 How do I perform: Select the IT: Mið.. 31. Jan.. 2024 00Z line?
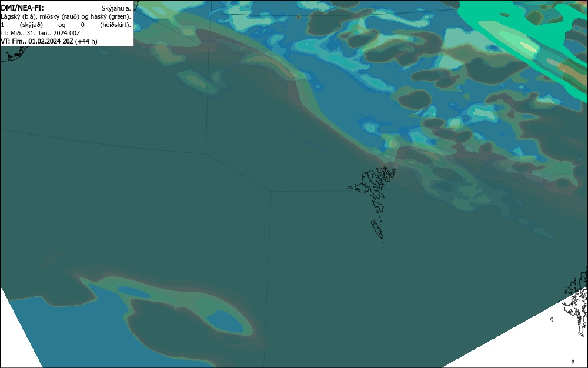coord(41,33)
